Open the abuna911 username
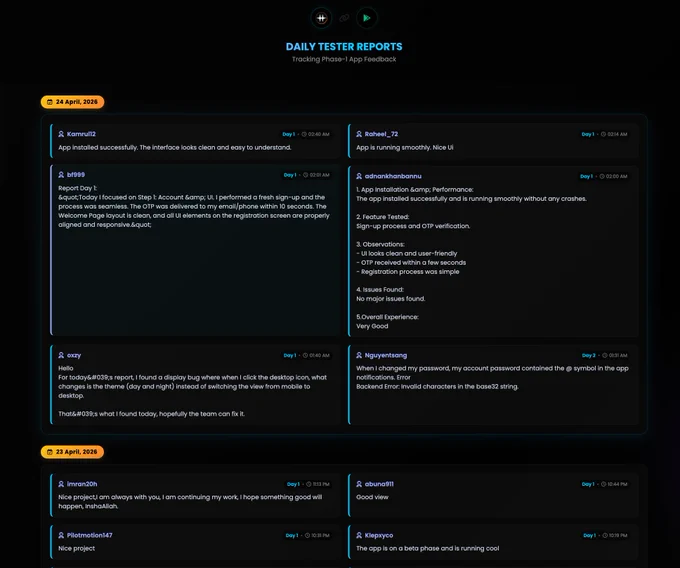This screenshot has height=568, width=680. pyautogui.click(x=379, y=484)
